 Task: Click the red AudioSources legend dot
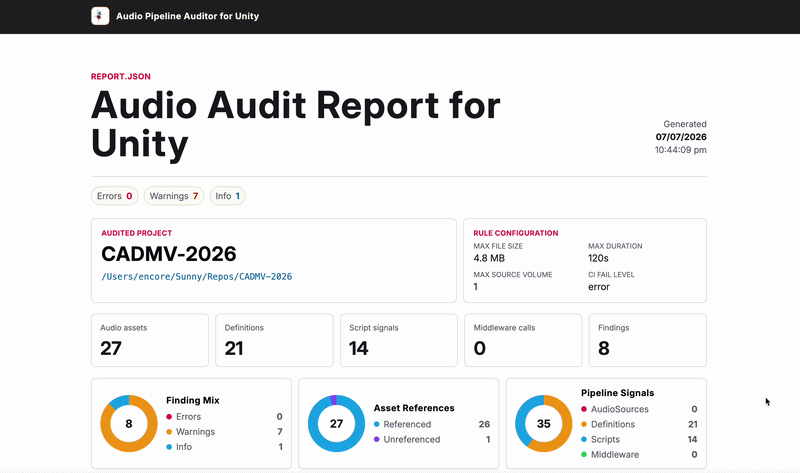[584, 409]
